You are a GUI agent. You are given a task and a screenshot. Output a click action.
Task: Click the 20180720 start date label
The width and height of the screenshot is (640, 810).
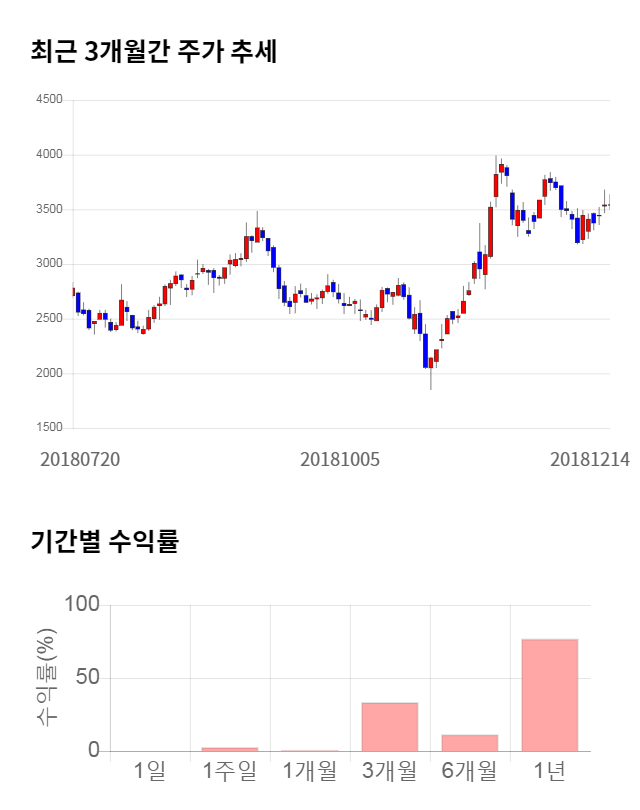[80, 459]
